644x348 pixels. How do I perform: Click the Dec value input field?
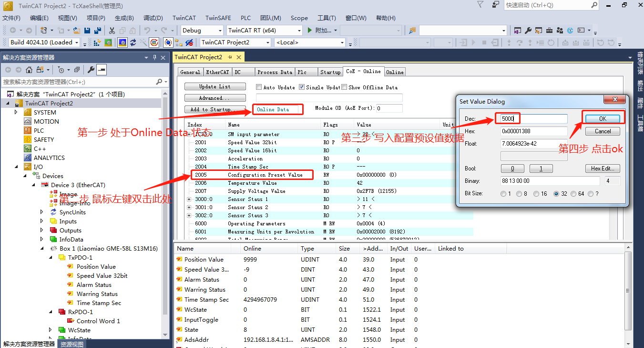534,118
